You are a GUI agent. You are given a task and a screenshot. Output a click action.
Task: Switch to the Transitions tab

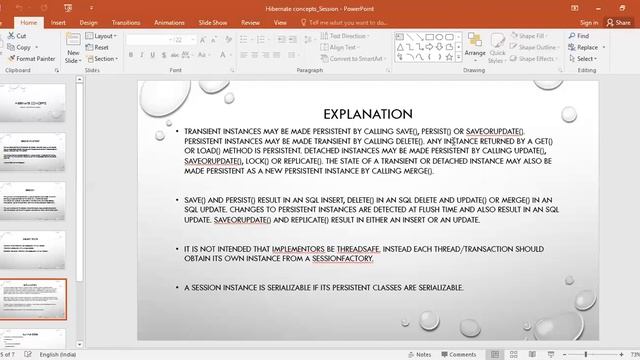[126, 23]
